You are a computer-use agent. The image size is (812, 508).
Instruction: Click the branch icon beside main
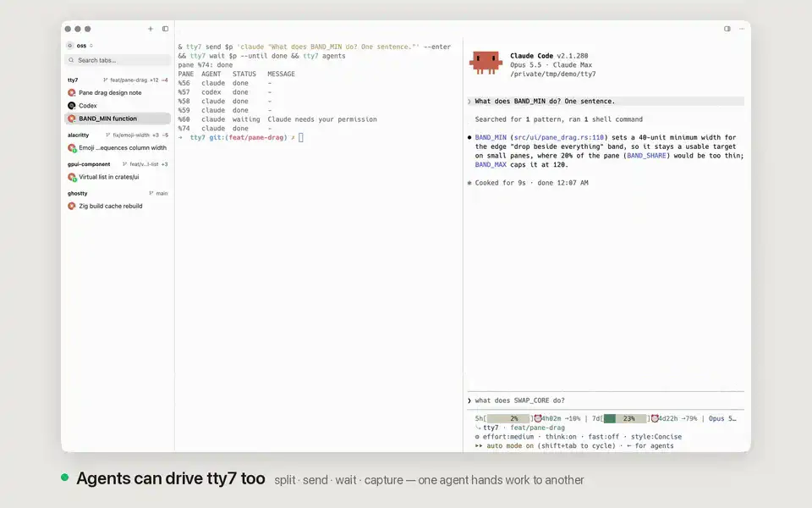pyautogui.click(x=151, y=193)
